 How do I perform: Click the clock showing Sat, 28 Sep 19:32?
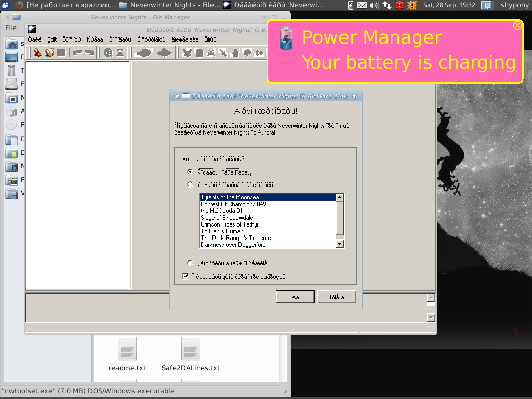pos(449,5)
